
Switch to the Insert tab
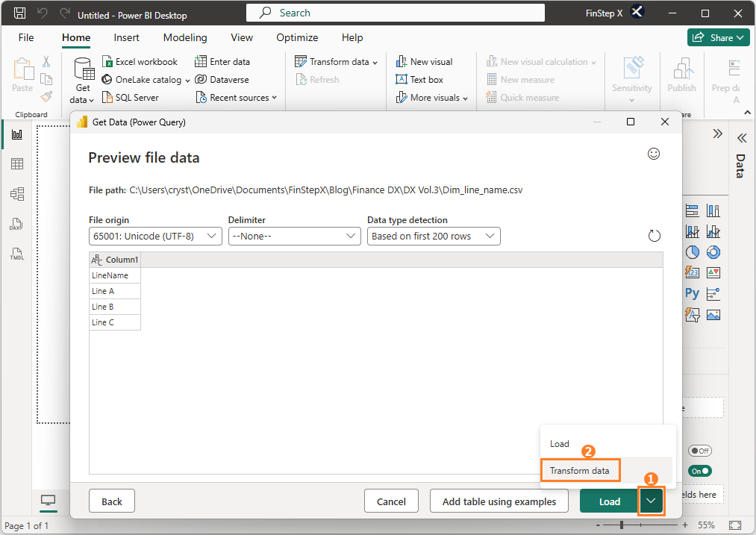click(x=126, y=37)
